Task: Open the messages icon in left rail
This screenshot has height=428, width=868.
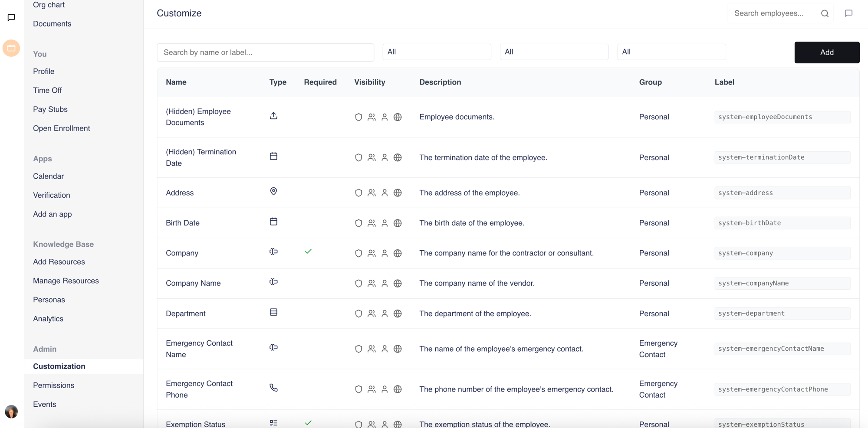Action: (11, 17)
